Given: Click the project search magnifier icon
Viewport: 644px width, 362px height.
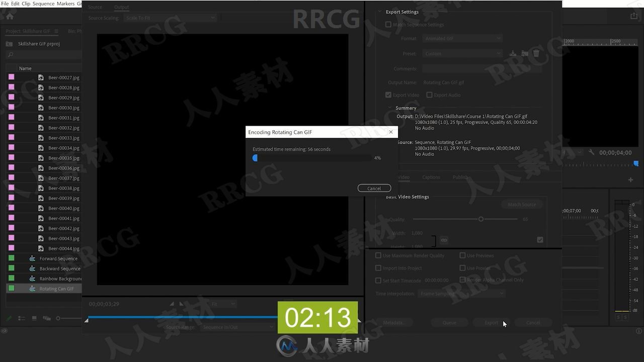Looking at the screenshot, I should pos(11,55).
